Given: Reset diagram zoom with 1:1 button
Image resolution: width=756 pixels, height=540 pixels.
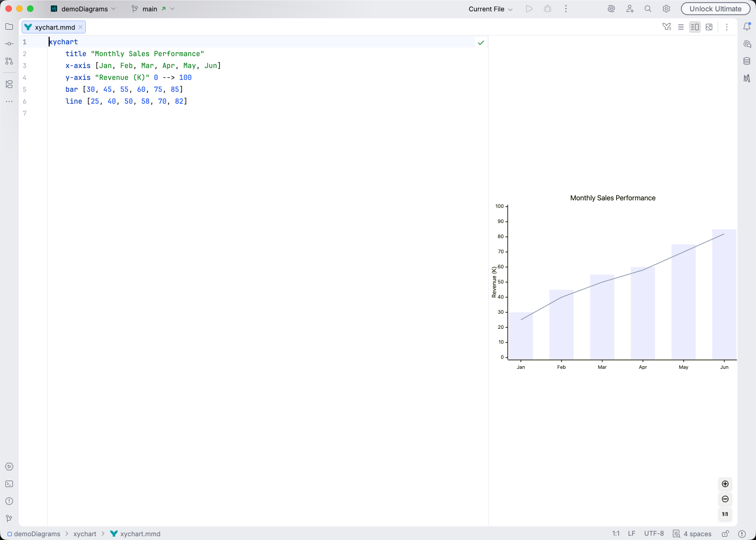Looking at the screenshot, I should pos(725,514).
